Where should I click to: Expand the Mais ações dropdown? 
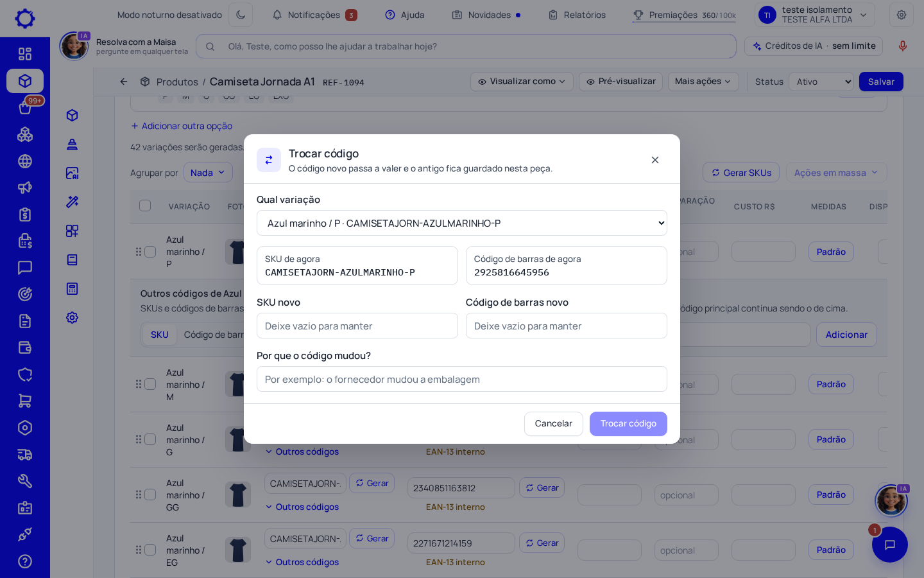coord(703,82)
